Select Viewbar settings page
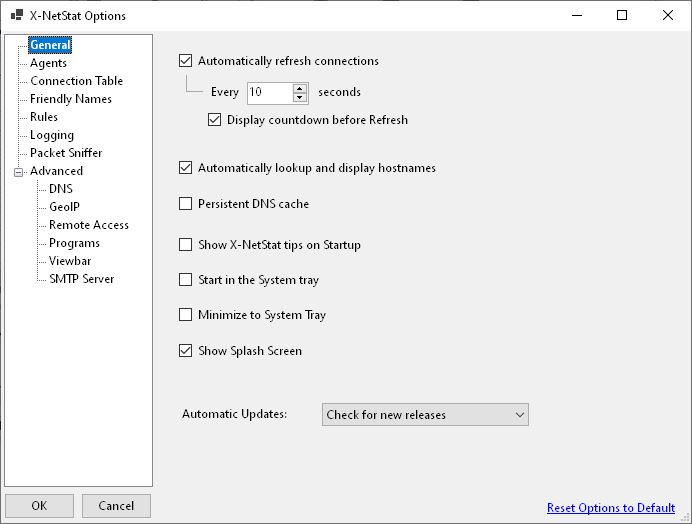 pyautogui.click(x=70, y=261)
